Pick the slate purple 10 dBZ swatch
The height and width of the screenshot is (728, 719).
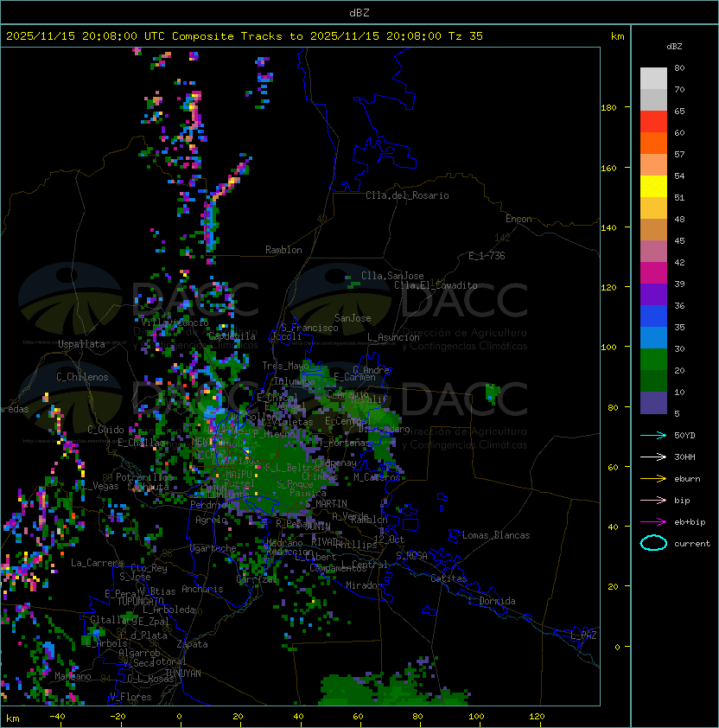653,403
